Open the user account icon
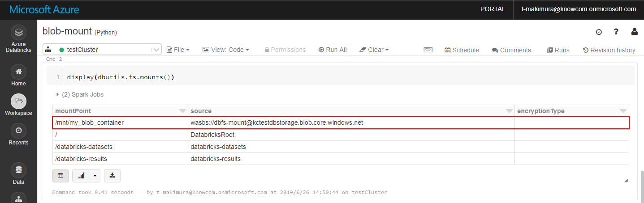The width and height of the screenshot is (644, 203). pos(635,32)
